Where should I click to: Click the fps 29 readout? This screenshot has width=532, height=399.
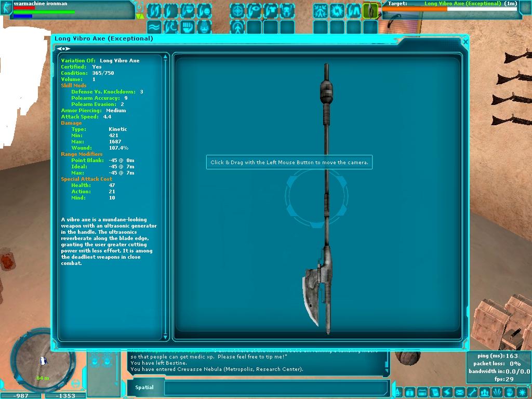(504, 379)
